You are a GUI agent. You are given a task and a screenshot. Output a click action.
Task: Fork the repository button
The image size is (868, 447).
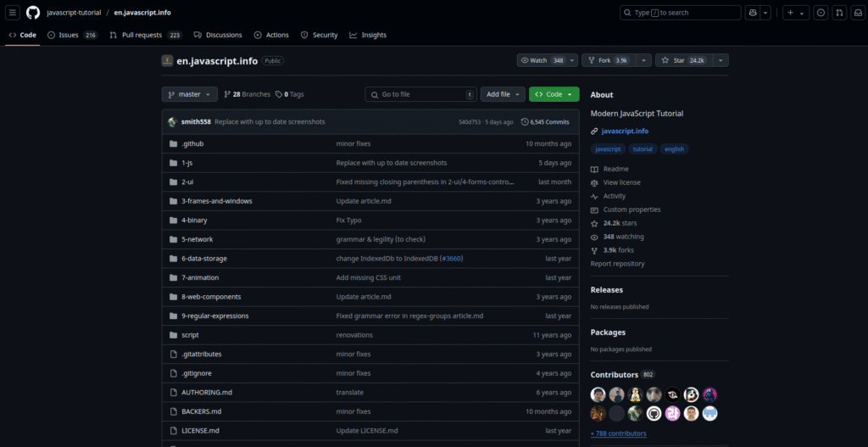(609, 60)
